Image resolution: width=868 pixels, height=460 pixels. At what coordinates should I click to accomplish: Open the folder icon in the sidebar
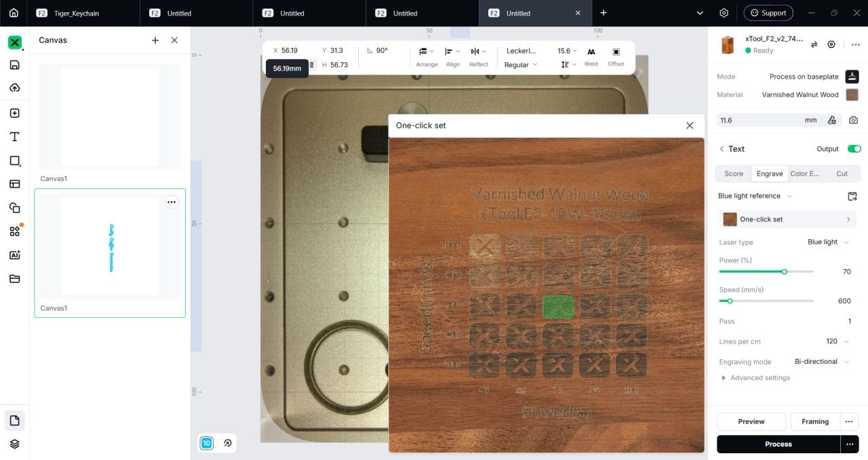[x=14, y=278]
